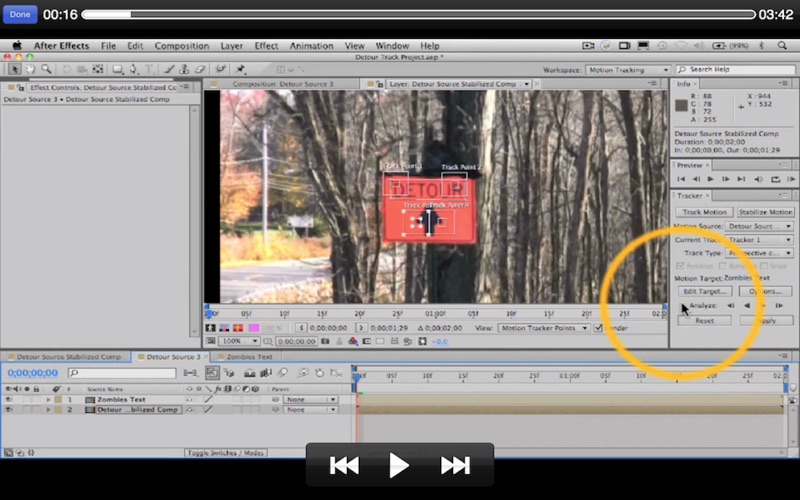Click last frame button in Preview panel

click(x=741, y=179)
